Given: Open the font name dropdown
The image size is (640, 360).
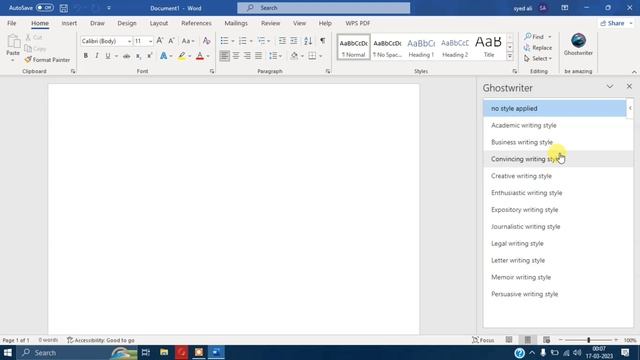Looking at the screenshot, I should (129, 41).
